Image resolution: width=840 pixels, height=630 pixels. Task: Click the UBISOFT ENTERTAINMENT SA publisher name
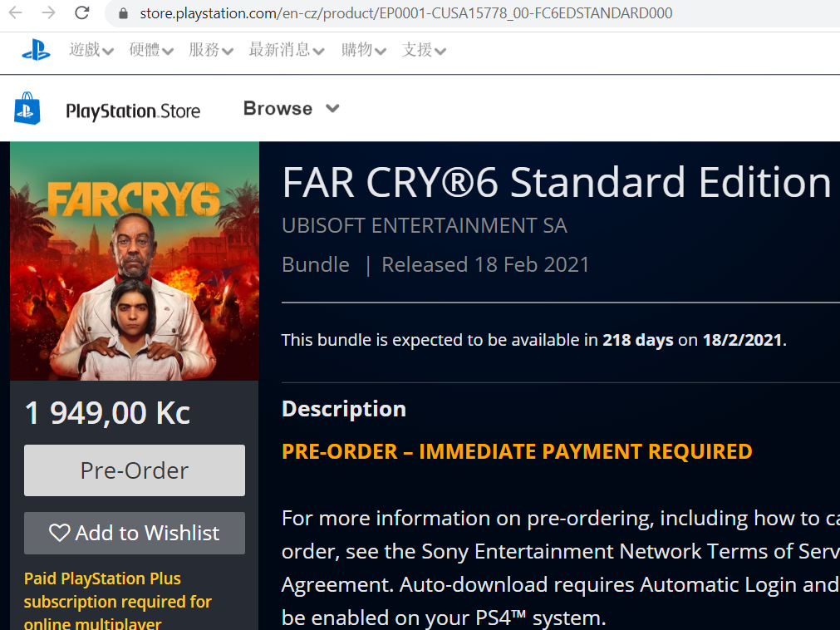click(x=425, y=225)
